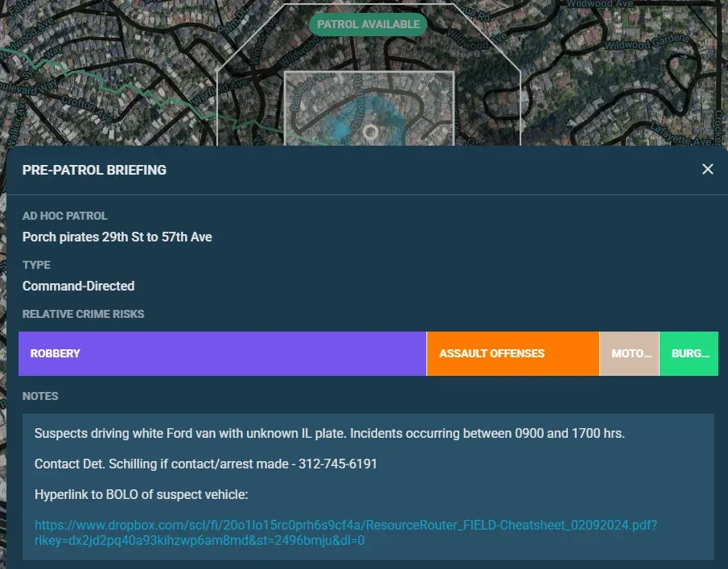
Task: Close the Pre-Patrol Briefing panel
Action: click(707, 169)
